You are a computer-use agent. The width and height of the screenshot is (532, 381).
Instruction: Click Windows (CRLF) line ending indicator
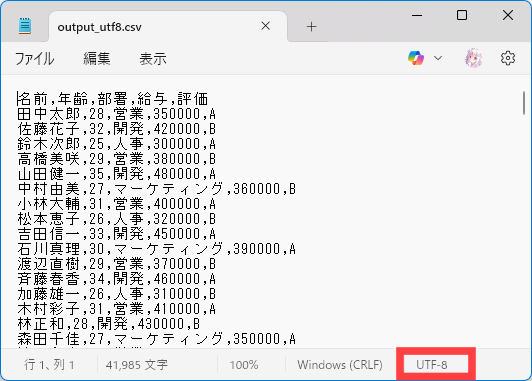coord(340,365)
